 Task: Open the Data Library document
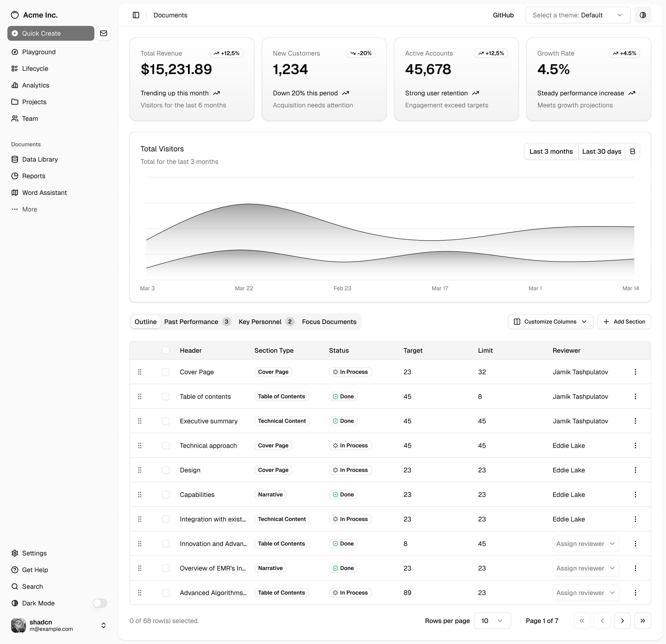40,160
